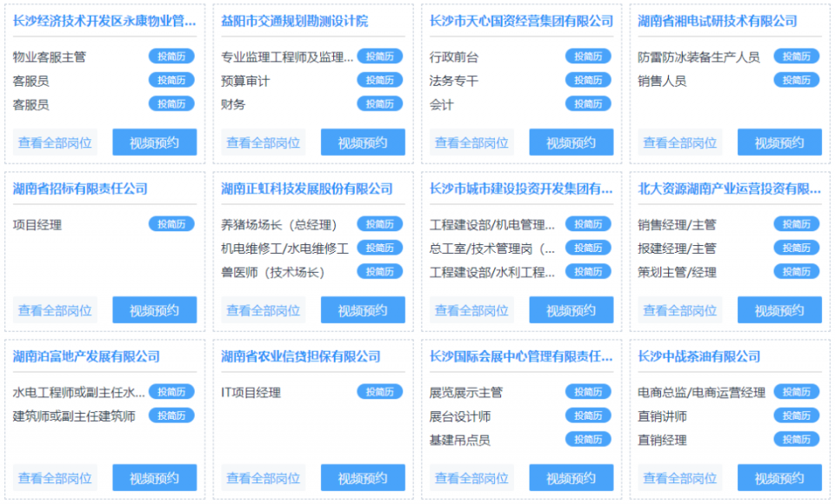Book video interview with 长沙国际会展中心
The height and width of the screenshot is (504, 835).
pyautogui.click(x=571, y=477)
